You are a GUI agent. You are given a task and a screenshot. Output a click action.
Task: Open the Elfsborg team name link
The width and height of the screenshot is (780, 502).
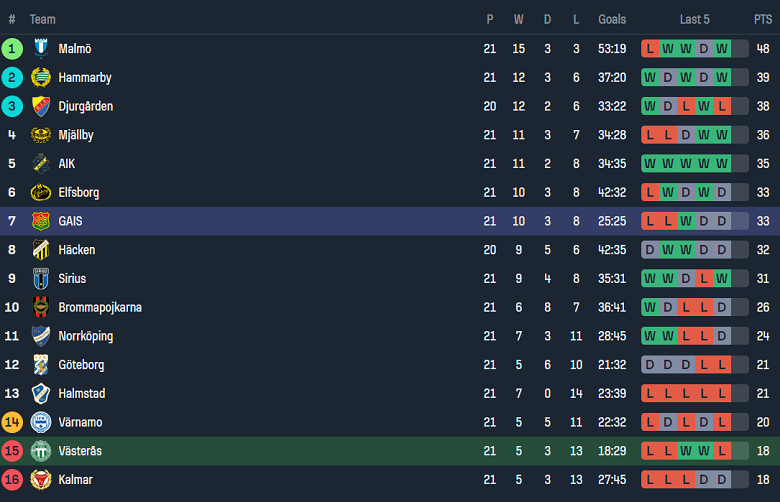pyautogui.click(x=79, y=193)
